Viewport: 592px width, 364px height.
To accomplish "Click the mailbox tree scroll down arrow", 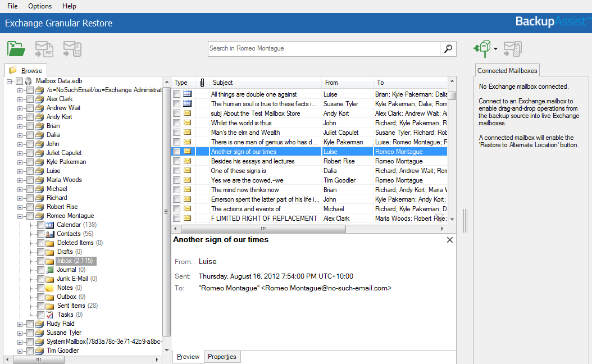I will pyautogui.click(x=167, y=351).
